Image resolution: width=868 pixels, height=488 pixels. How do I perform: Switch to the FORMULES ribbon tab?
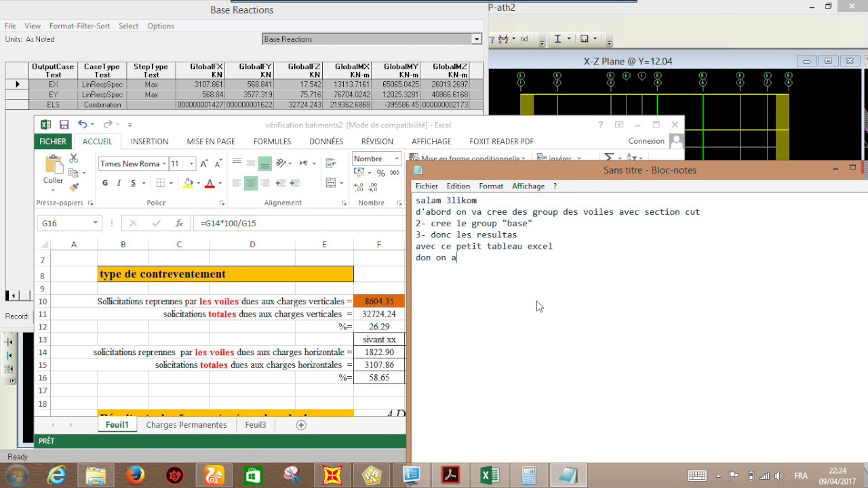272,142
